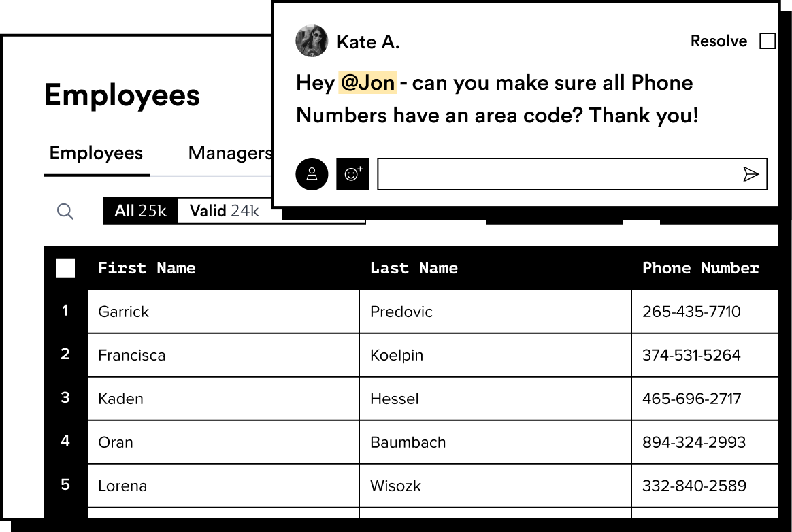Show All 25k records filter
792x532 pixels.
(140, 211)
